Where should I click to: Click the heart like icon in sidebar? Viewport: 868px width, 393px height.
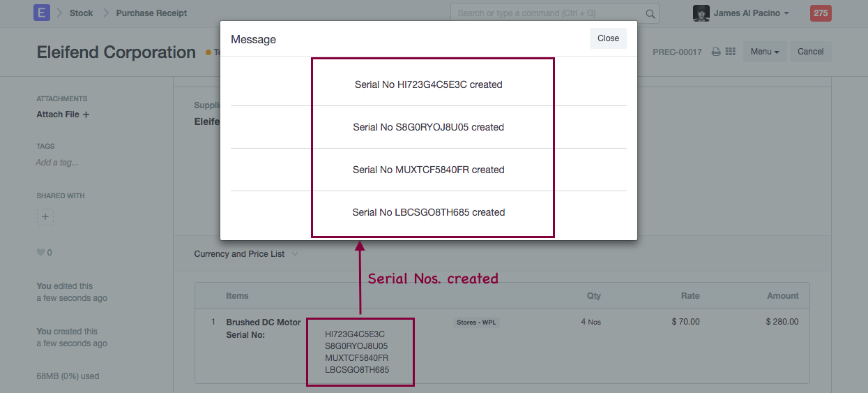tap(40, 253)
